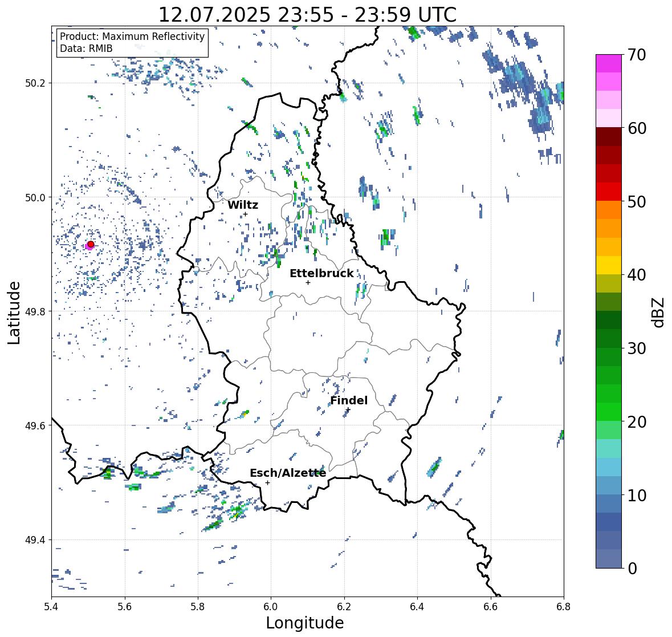Screen dimensions: 672x637
Task: Click the 50.0 latitude tick label
Action: tap(35, 197)
